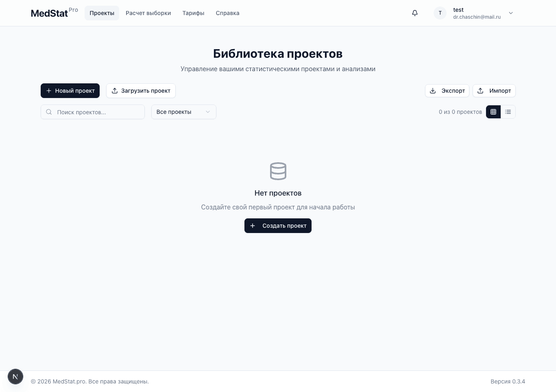Click Загрузить проект

click(141, 91)
